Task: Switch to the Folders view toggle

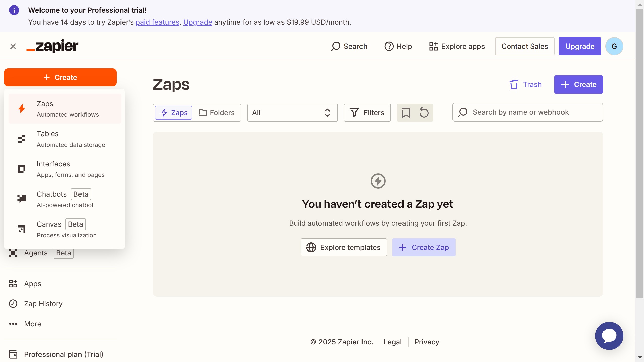Action: tap(217, 113)
